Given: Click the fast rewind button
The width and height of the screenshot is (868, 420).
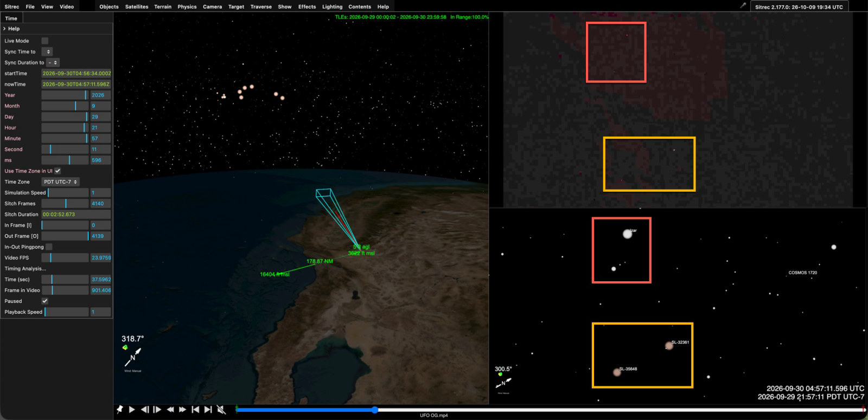Looking at the screenshot, I should (170, 410).
